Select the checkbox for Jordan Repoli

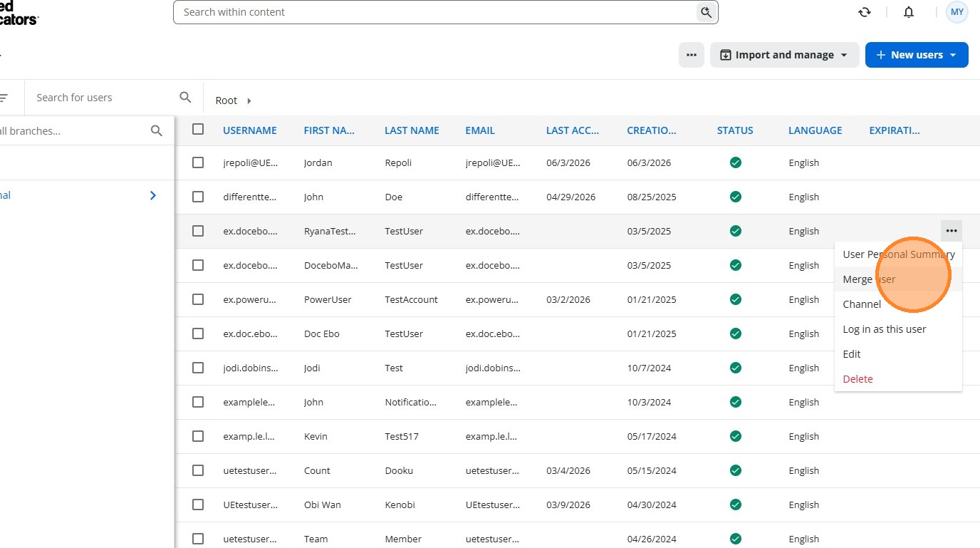198,162
